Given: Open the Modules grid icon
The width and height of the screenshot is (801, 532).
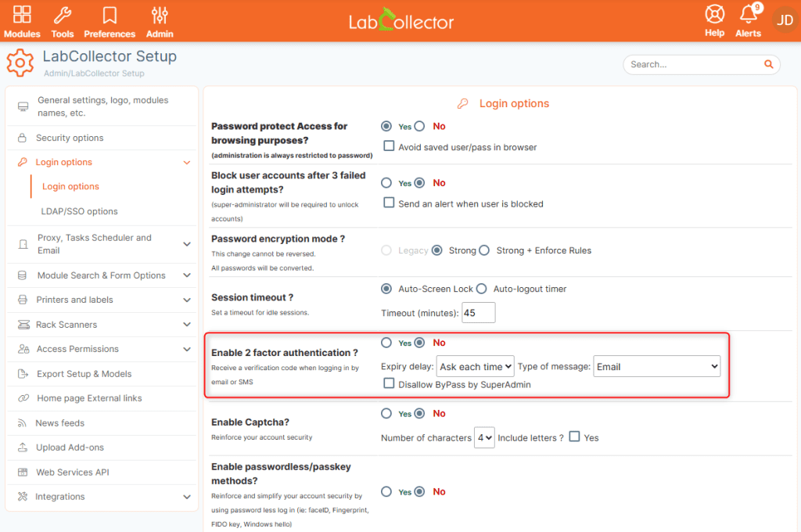Looking at the screenshot, I should coord(22,14).
